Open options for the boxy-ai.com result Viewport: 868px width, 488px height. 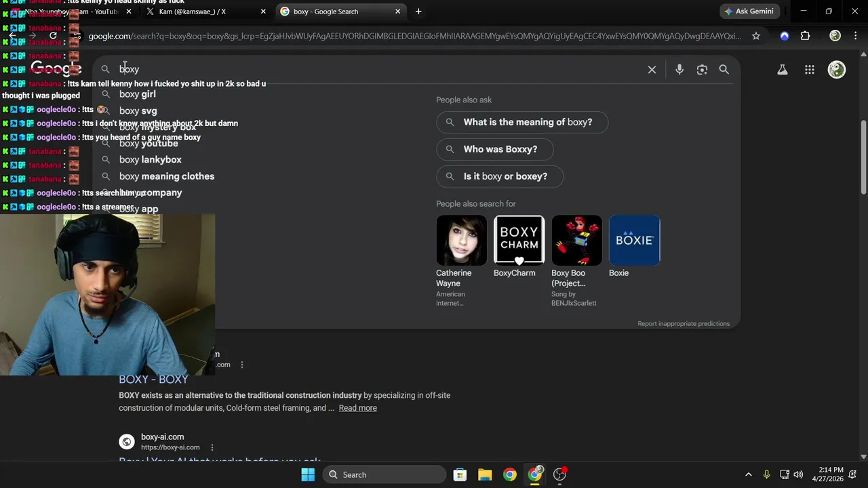point(212,447)
